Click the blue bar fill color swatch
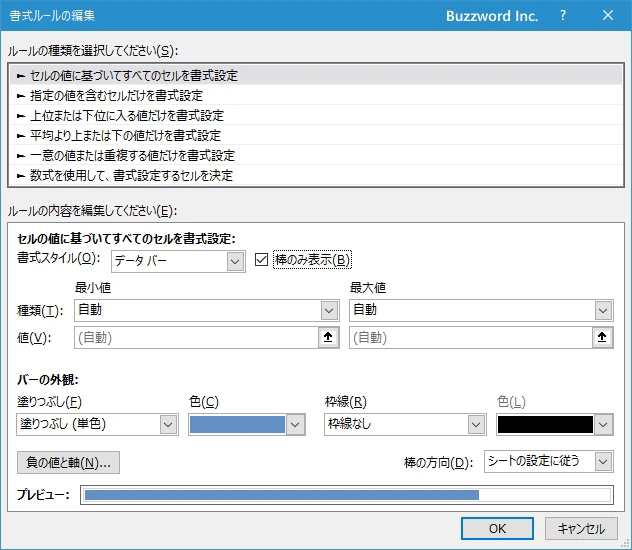The image size is (632, 550). tap(237, 424)
